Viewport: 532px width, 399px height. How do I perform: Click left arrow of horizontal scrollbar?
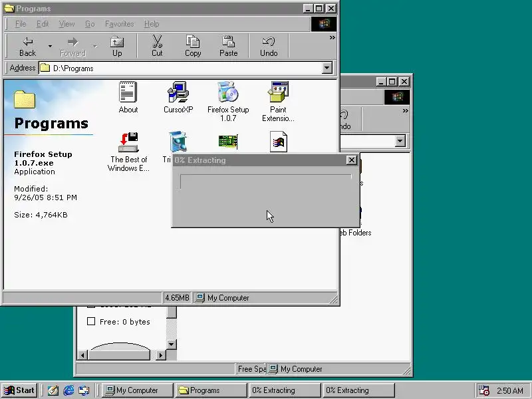coord(82,355)
